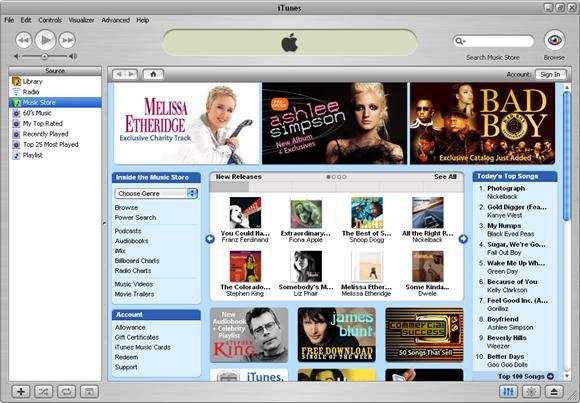Open the equalizer with its bottom-bar icon
The height and width of the screenshot is (403, 580).
(508, 392)
